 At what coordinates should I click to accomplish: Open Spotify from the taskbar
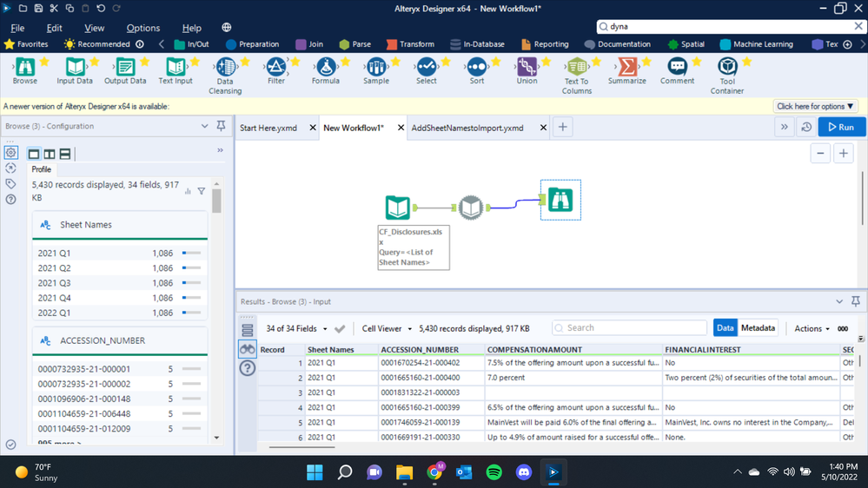click(494, 472)
